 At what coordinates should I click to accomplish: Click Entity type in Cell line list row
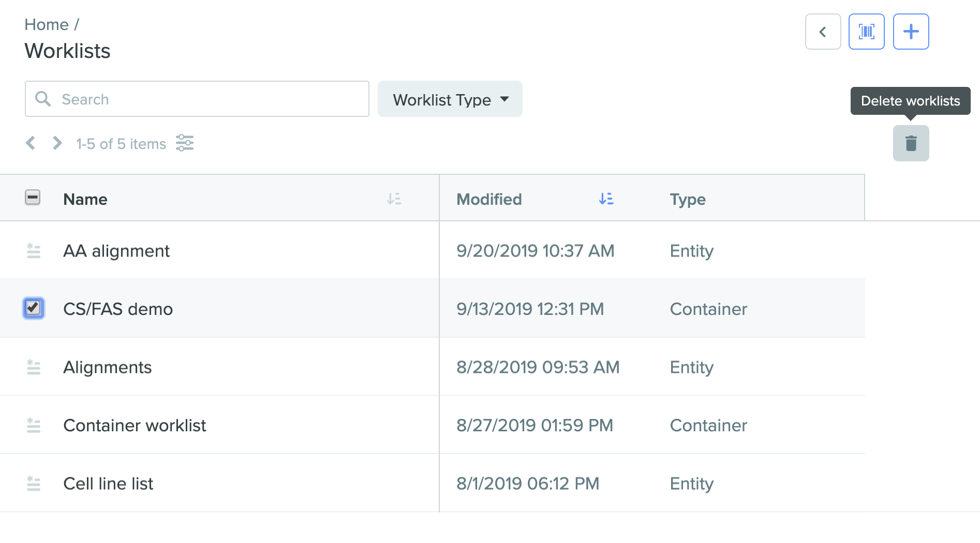pyautogui.click(x=692, y=484)
